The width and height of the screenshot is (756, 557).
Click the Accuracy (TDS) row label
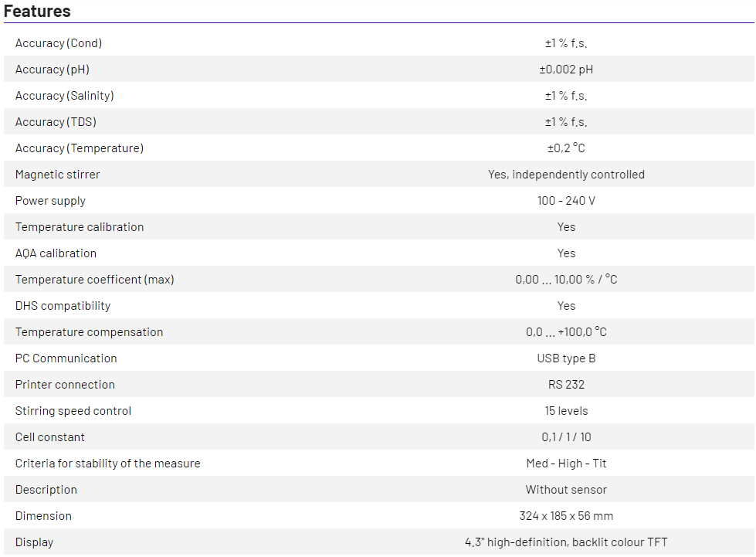[x=56, y=122]
